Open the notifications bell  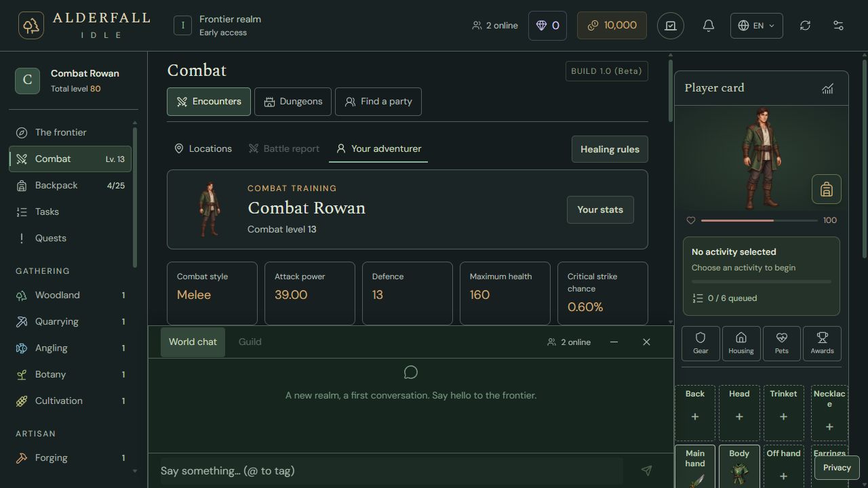pos(709,26)
